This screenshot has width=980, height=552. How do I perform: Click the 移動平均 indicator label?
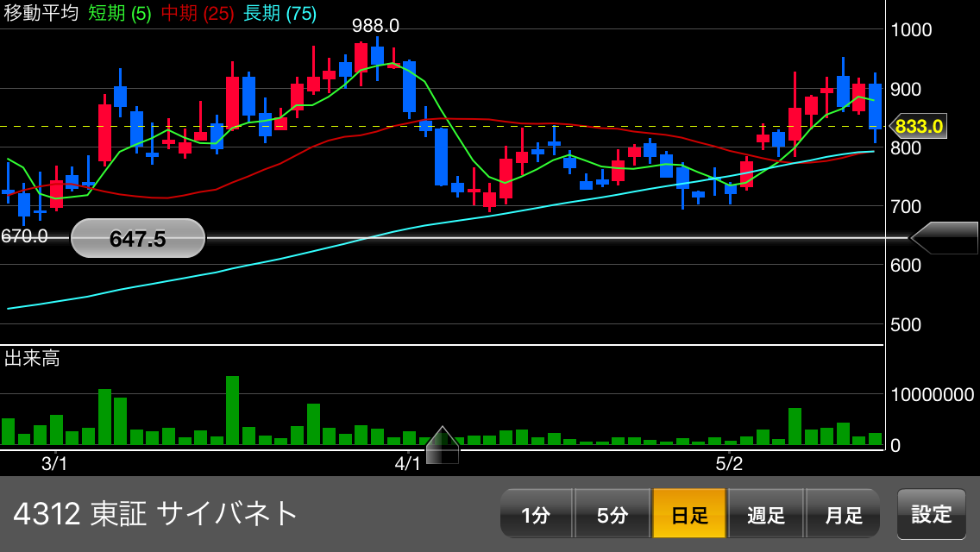[x=41, y=13]
